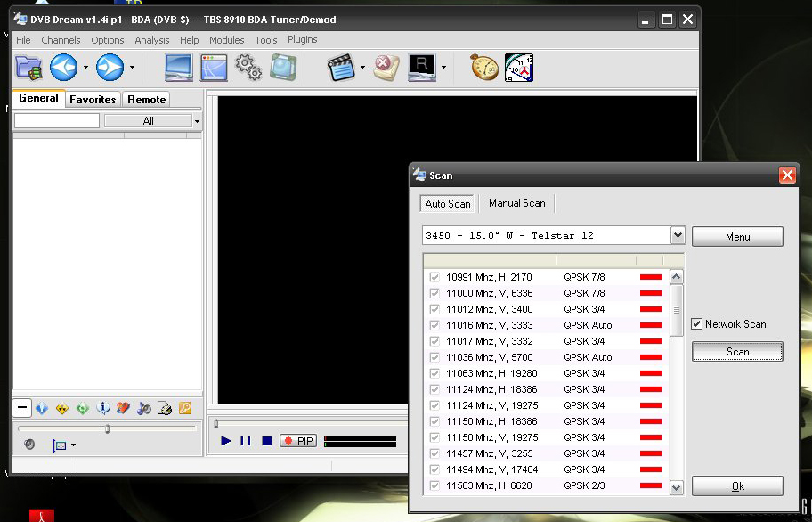This screenshot has height=522, width=812.
Task: Click the volume slider handle in left panel
Action: click(x=107, y=428)
